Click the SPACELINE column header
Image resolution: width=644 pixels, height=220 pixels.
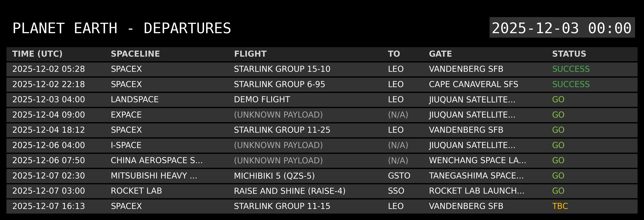[135, 54]
